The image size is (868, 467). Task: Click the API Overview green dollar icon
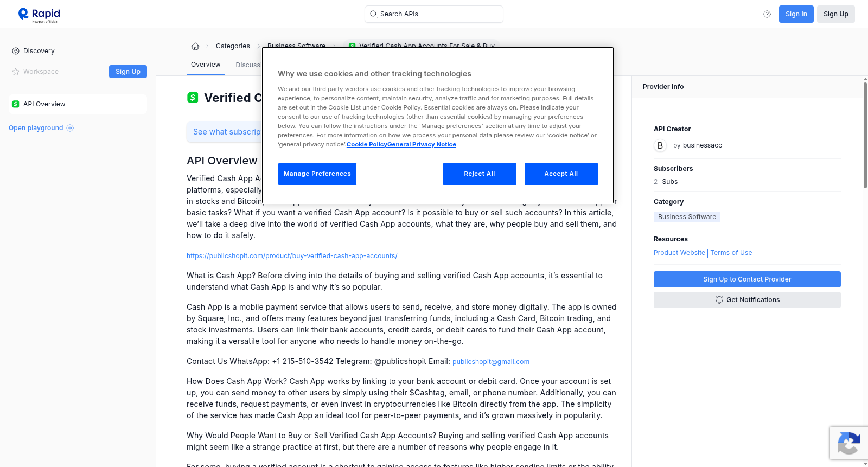point(16,104)
